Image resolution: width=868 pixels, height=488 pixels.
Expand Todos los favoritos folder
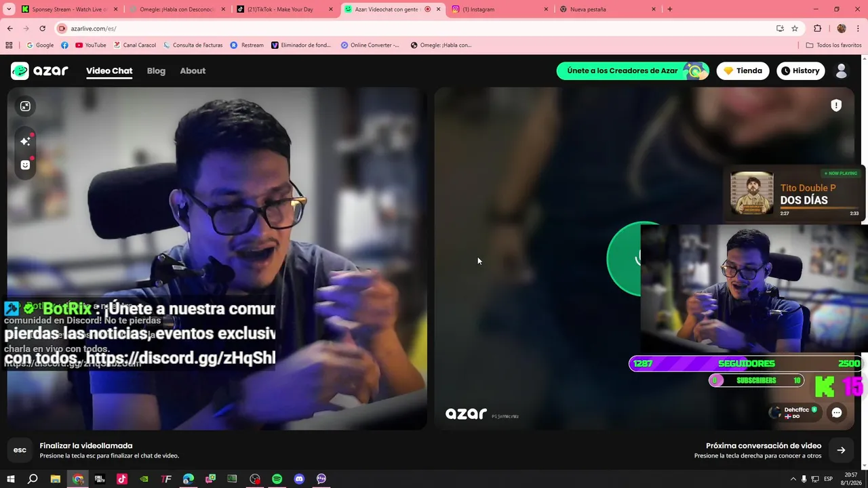(x=833, y=45)
